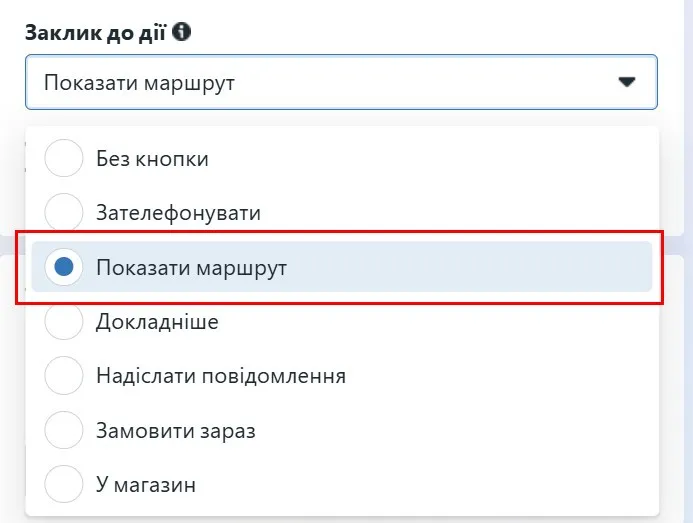The width and height of the screenshot is (693, 523).
Task: Collapse the list using the dropdown arrow
Action: pyautogui.click(x=627, y=82)
